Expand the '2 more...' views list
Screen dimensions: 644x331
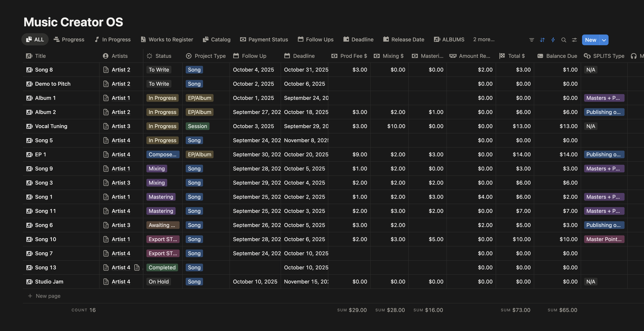(484, 39)
